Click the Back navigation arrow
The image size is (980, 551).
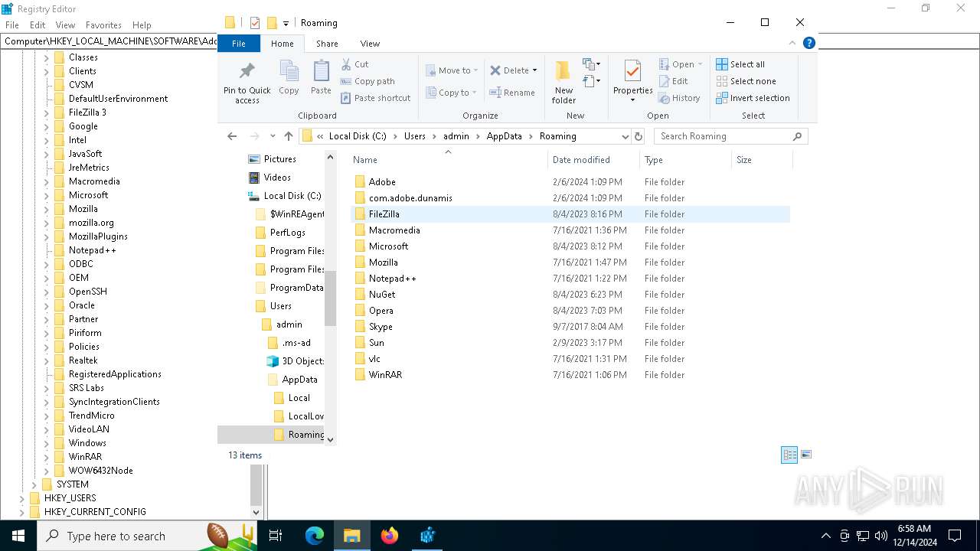[232, 136]
